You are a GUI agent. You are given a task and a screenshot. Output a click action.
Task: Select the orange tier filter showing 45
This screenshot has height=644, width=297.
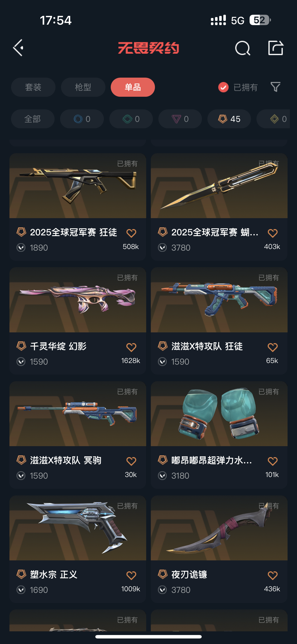pos(229,119)
